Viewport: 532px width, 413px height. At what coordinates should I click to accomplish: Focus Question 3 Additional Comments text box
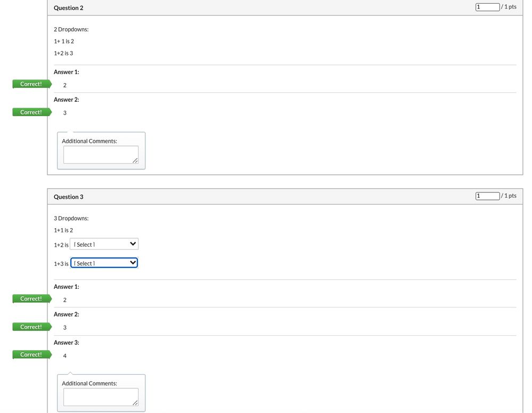coord(101,397)
